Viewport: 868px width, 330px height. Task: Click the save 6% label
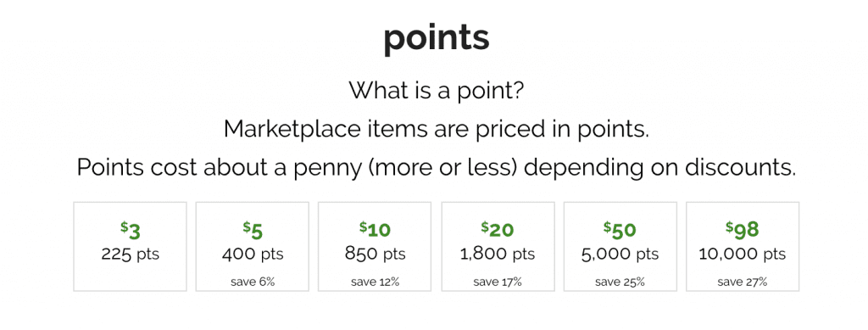(253, 282)
